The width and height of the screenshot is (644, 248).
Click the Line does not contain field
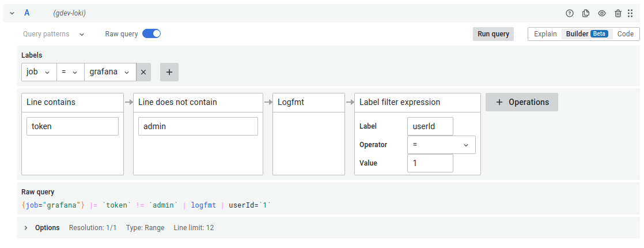click(x=198, y=126)
